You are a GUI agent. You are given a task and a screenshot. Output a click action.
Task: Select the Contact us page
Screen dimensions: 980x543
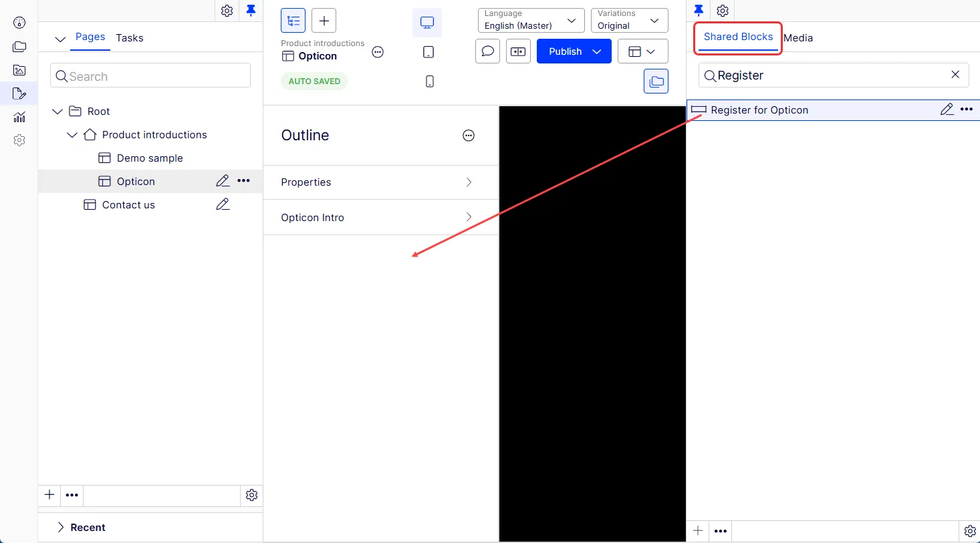click(x=128, y=205)
